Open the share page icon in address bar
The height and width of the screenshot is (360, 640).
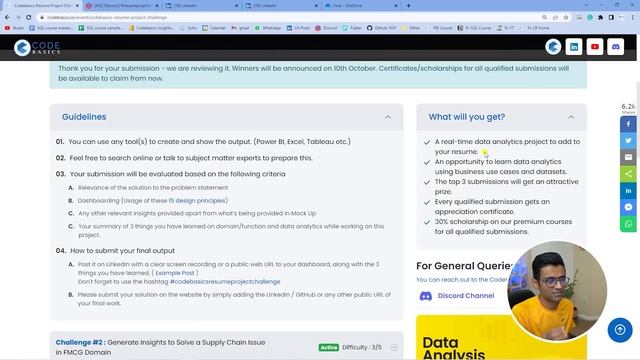click(x=555, y=18)
